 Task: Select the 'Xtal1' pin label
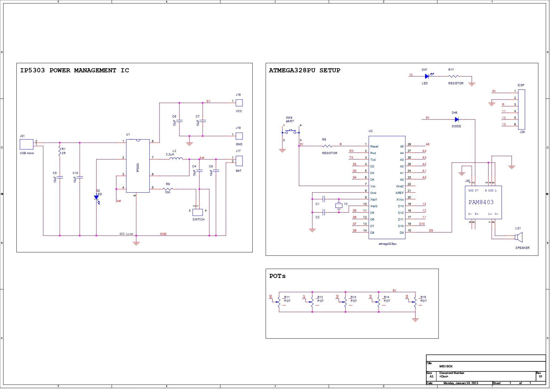[374, 200]
